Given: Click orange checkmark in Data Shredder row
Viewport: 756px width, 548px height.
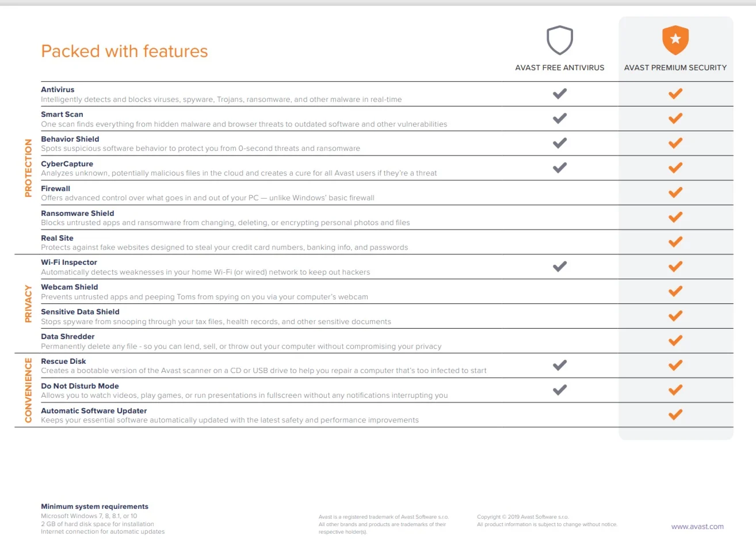Looking at the screenshot, I should pos(675,341).
